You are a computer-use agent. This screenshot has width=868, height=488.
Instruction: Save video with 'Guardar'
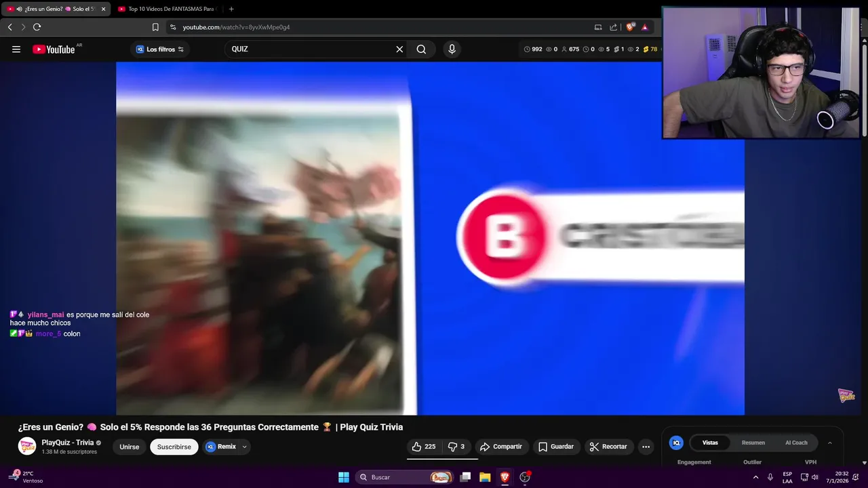click(556, 447)
